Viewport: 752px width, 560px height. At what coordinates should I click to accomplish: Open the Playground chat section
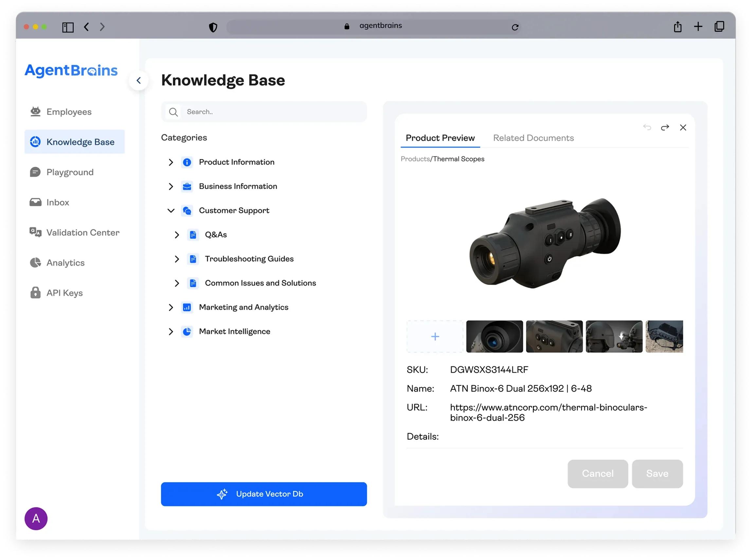70,172
